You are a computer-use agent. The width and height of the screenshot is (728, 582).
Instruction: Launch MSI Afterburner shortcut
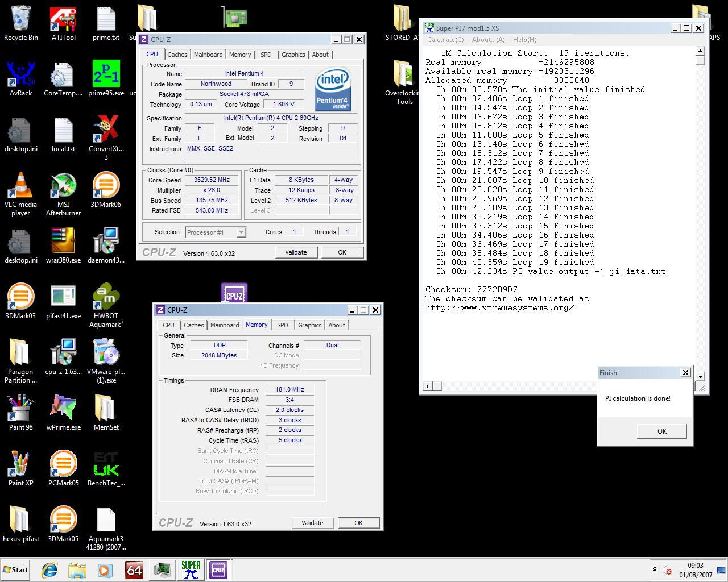click(x=63, y=194)
